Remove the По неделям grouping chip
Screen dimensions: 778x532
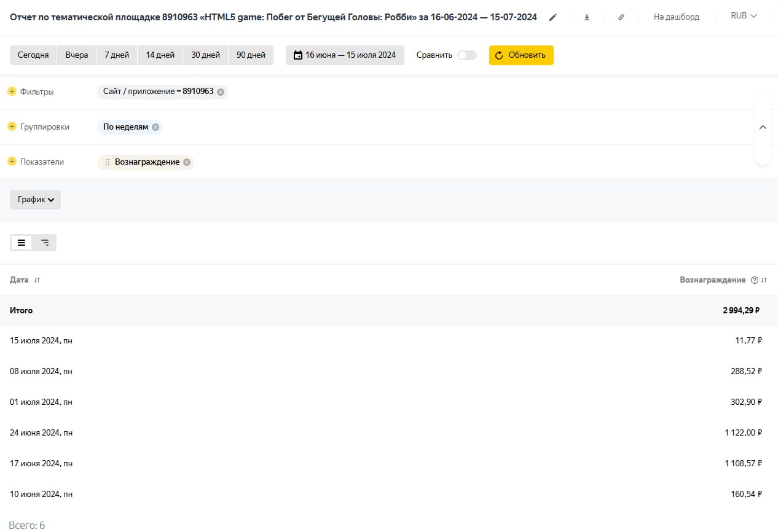[x=155, y=127]
